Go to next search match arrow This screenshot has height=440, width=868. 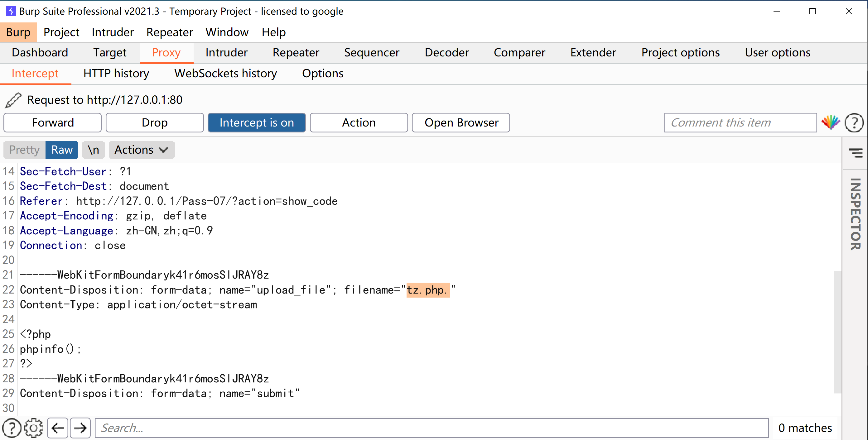point(80,428)
